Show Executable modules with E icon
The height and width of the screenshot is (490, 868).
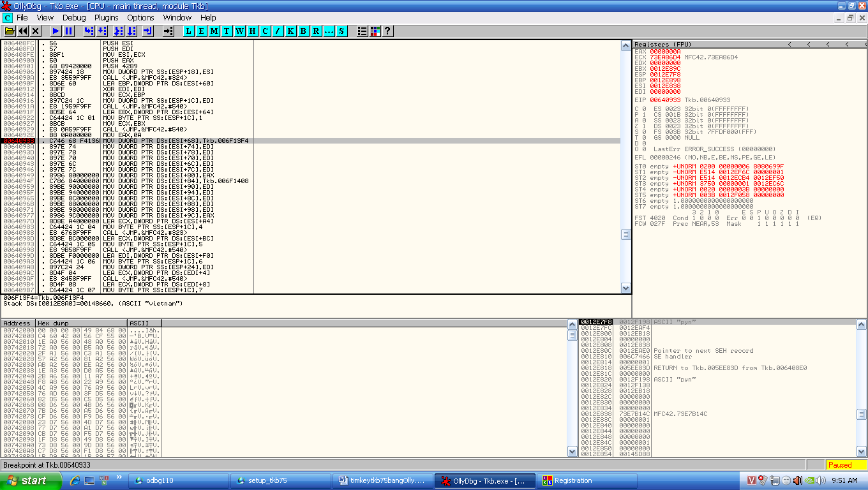202,31
